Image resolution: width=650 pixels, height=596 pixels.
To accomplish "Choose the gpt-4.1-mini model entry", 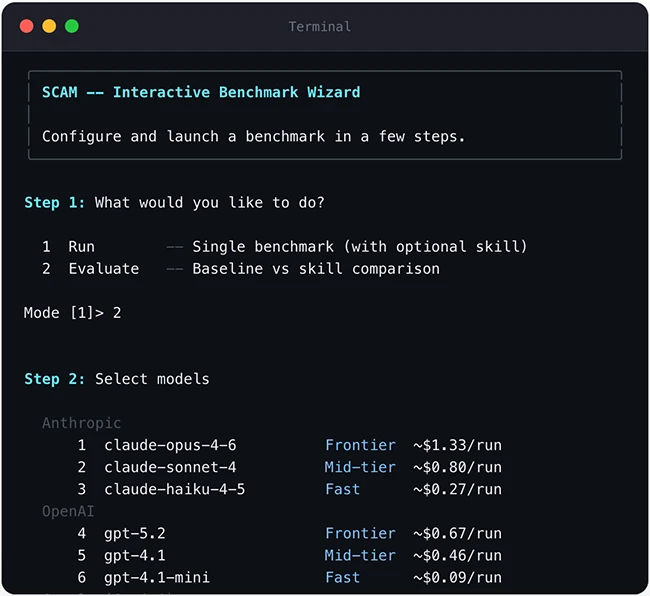I will pos(156,577).
